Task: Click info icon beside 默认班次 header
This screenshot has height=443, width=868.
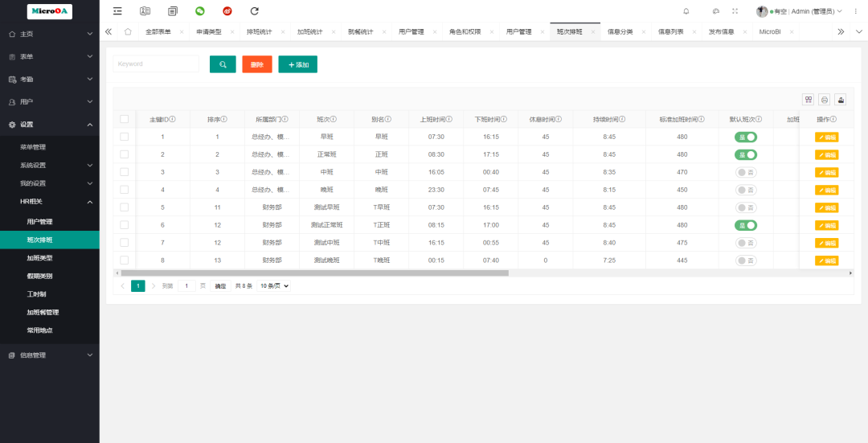Action: [x=759, y=119]
